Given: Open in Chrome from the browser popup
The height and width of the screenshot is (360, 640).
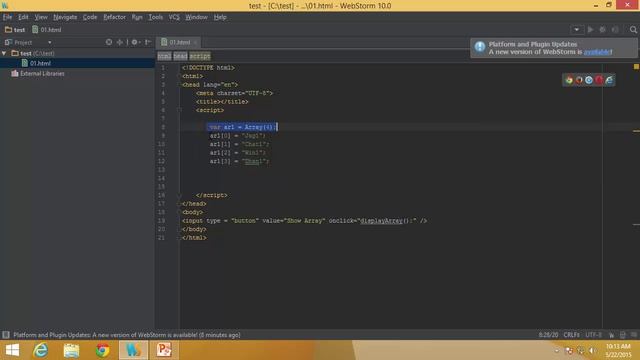Looking at the screenshot, I should [x=569, y=80].
